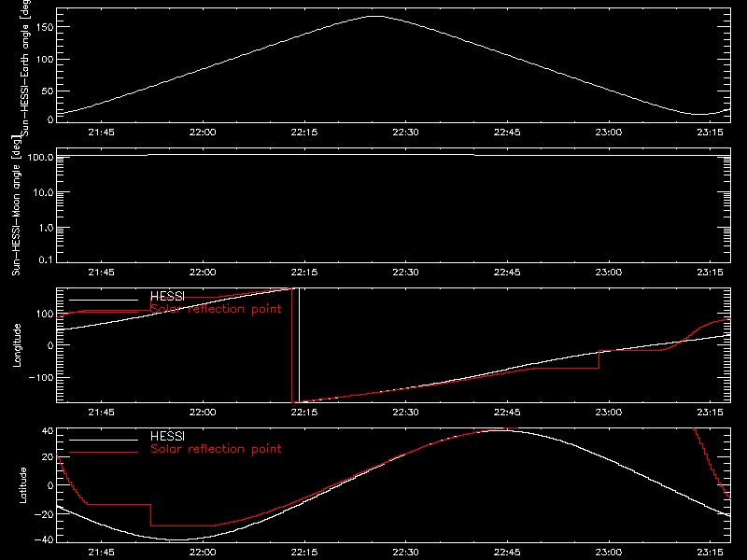The image size is (747, 560).
Task: Click 21:45 time label under Earth angle plot
Action: click(x=101, y=133)
